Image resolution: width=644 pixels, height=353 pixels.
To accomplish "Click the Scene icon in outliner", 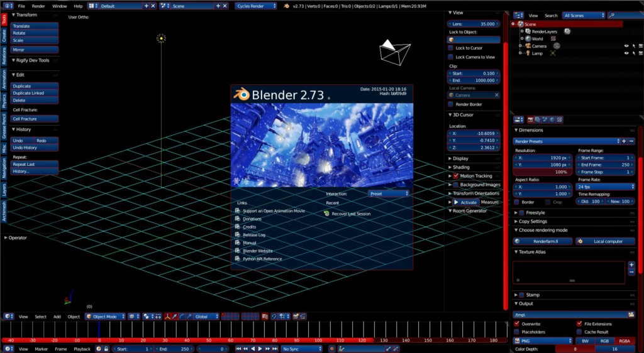I will coord(521,24).
